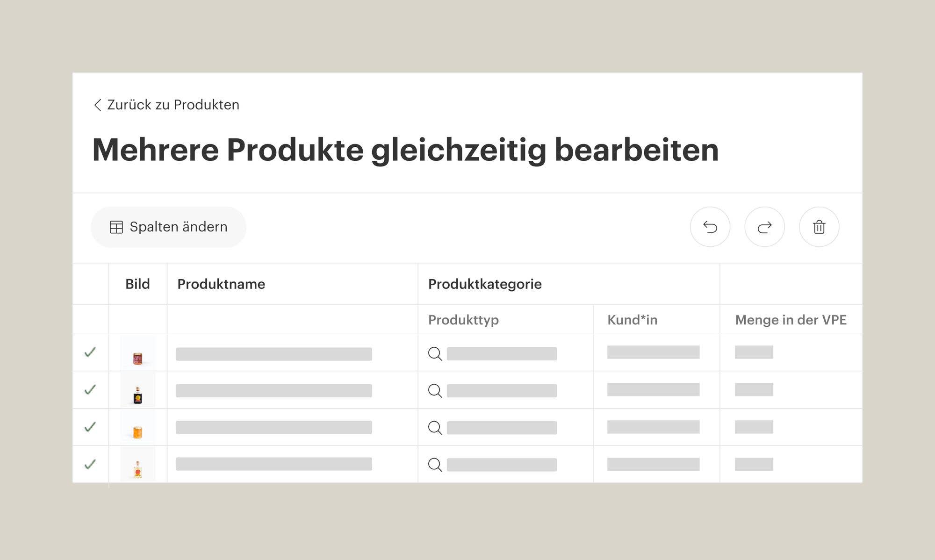The image size is (935, 560).
Task: Edit the product name field in third row
Action: (x=273, y=427)
